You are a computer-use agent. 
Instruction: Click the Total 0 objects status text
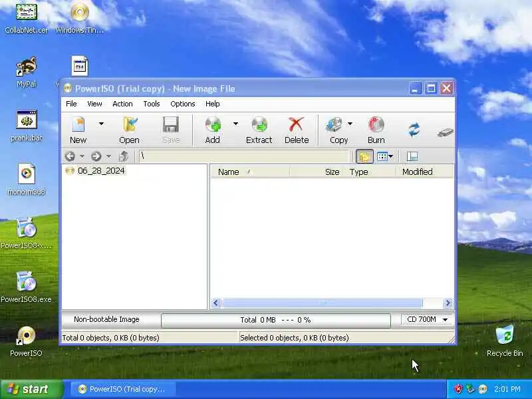110,338
